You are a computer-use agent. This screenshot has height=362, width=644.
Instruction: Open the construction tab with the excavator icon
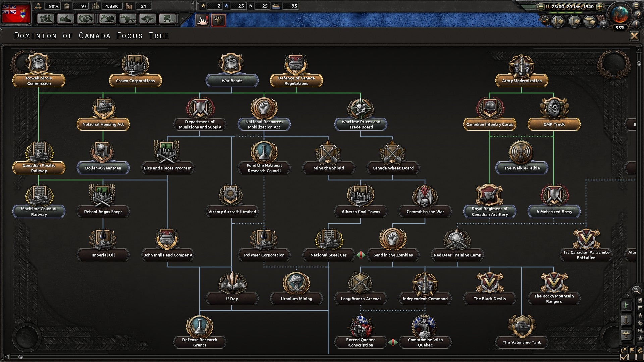106,19
